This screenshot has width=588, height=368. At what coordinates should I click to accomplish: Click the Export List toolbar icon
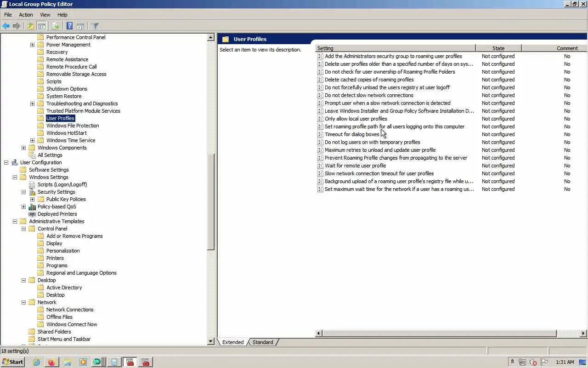(56, 26)
